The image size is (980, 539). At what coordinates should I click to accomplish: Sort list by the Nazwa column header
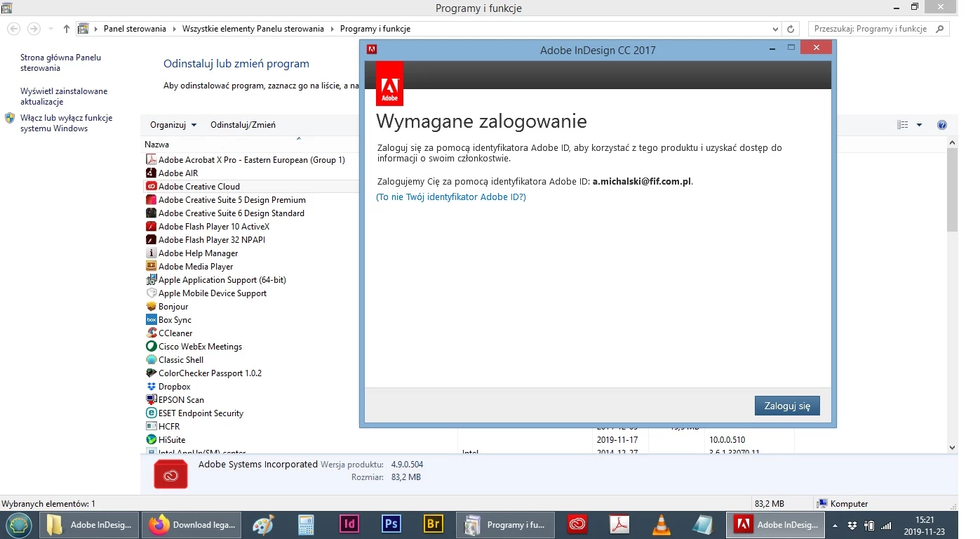(157, 145)
